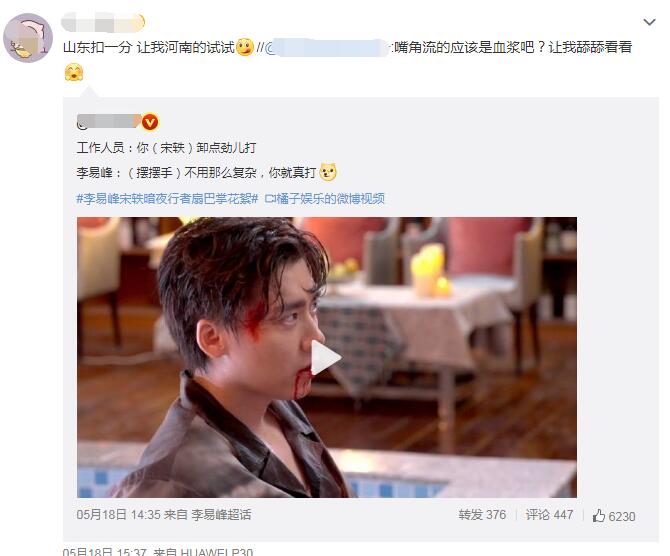Click the poster's round profile avatar
Image resolution: width=670 pixels, height=556 pixels.
pyautogui.click(x=28, y=38)
